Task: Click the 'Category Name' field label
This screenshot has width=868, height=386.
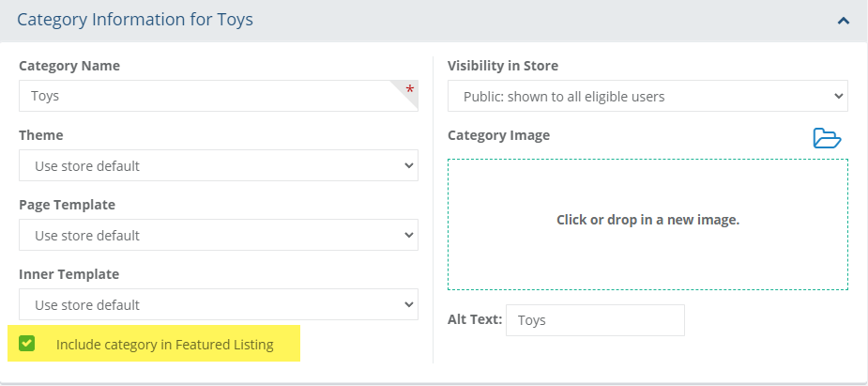Action: 69,66
